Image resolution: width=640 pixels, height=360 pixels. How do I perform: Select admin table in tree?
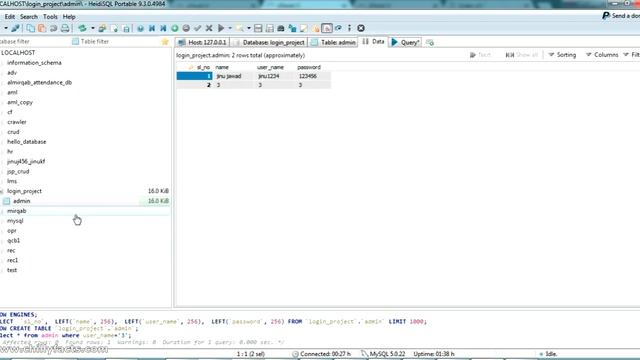click(21, 201)
